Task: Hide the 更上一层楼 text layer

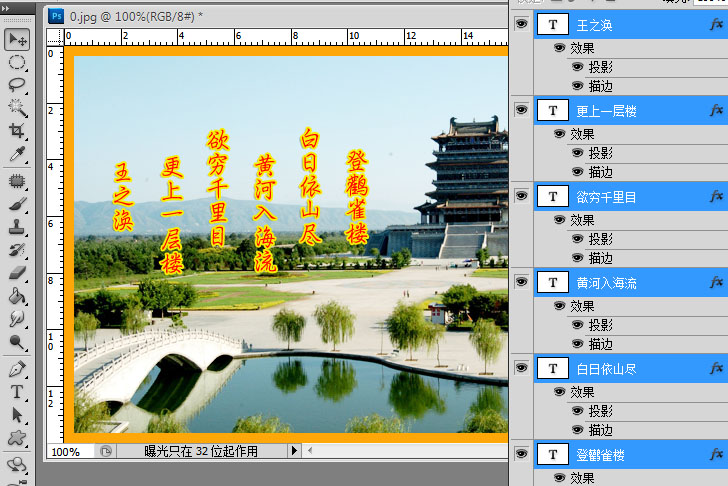Action: 522,110
